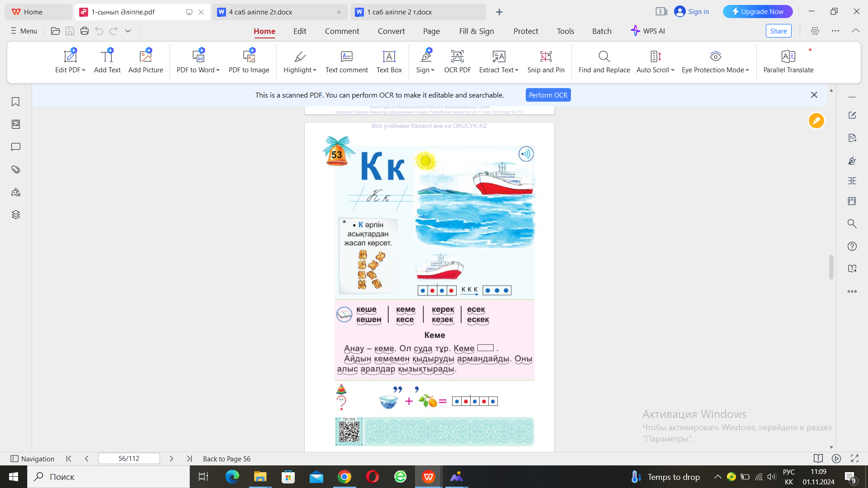Switch to the Comment ribbon tab
The image size is (868, 488).
click(x=342, y=31)
